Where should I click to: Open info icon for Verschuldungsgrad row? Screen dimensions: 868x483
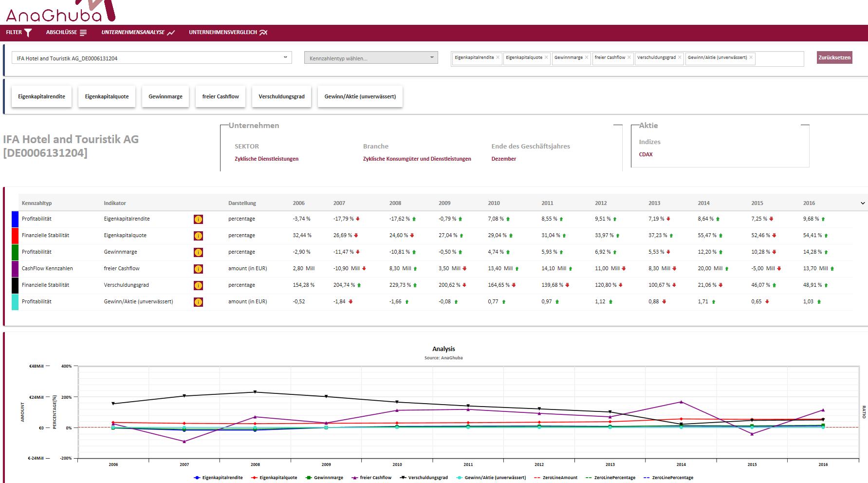point(198,285)
